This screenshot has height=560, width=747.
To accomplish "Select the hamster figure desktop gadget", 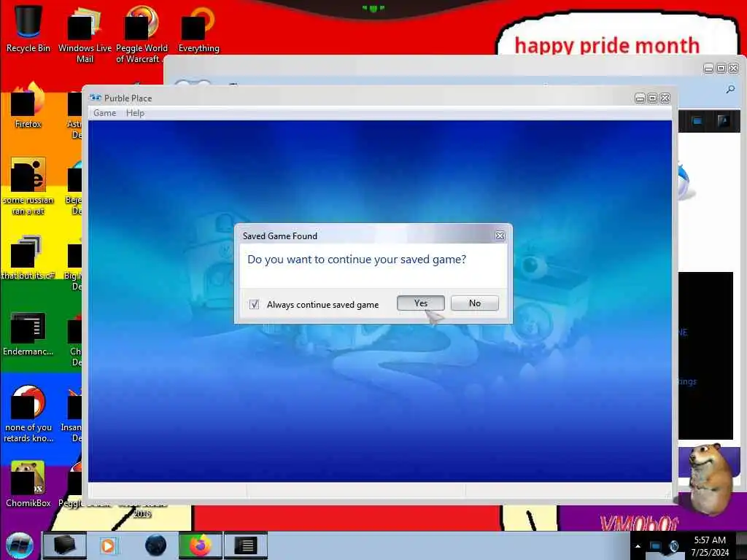I will point(711,478).
